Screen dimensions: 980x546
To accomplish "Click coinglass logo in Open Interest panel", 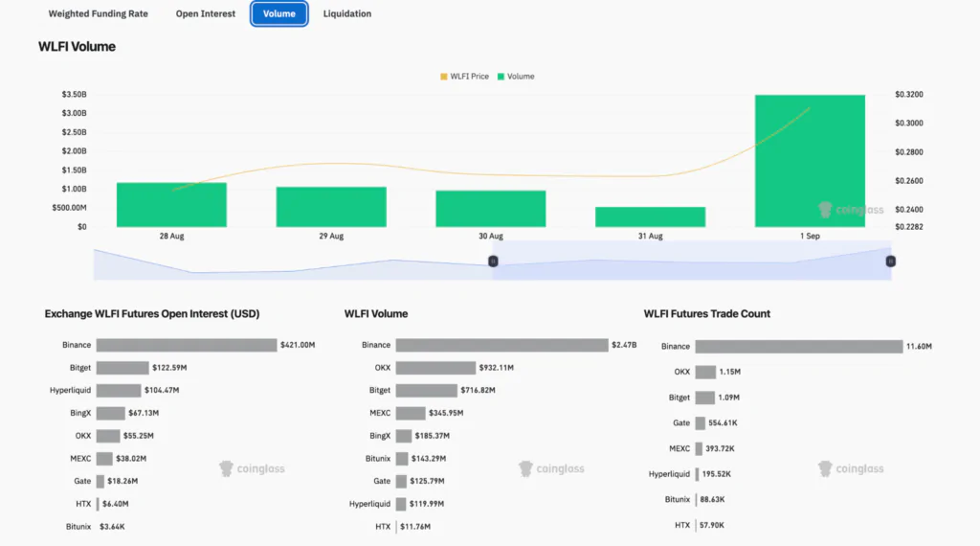I will tap(252, 468).
